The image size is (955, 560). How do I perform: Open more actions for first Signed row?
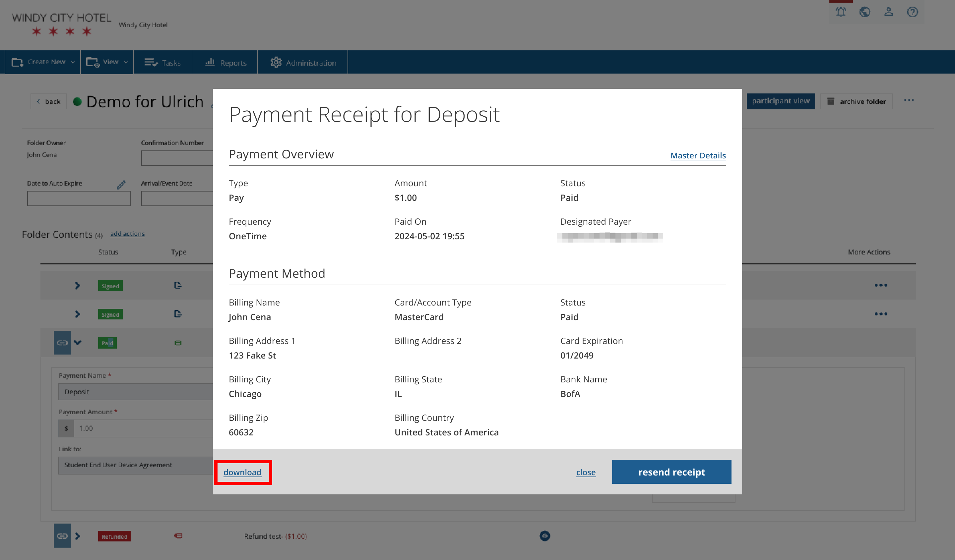[881, 285]
